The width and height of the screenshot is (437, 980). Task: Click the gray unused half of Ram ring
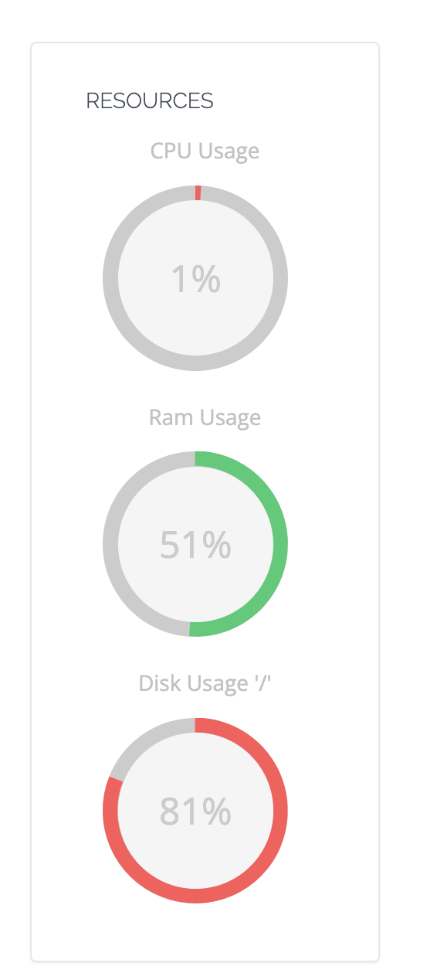[110, 544]
